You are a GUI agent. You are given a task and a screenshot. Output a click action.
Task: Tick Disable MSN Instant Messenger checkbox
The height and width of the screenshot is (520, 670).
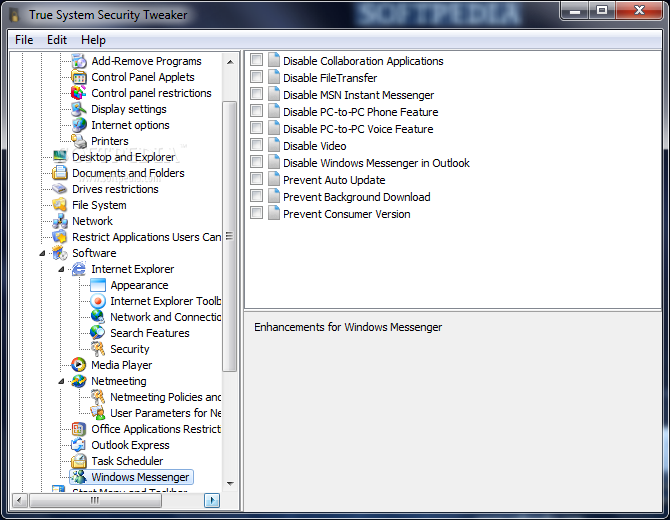[256, 94]
